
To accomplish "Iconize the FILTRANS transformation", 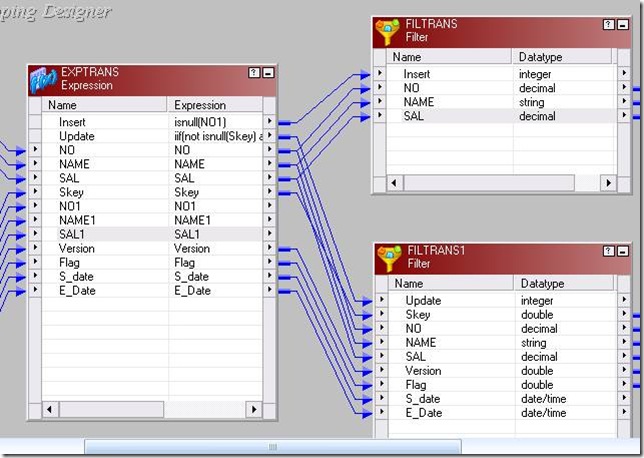I will tap(623, 25).
